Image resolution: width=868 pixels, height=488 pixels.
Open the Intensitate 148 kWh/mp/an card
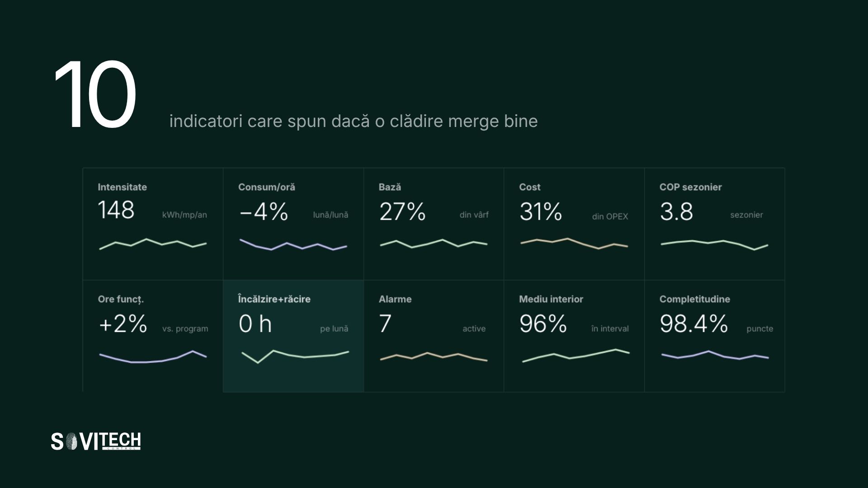(x=153, y=224)
